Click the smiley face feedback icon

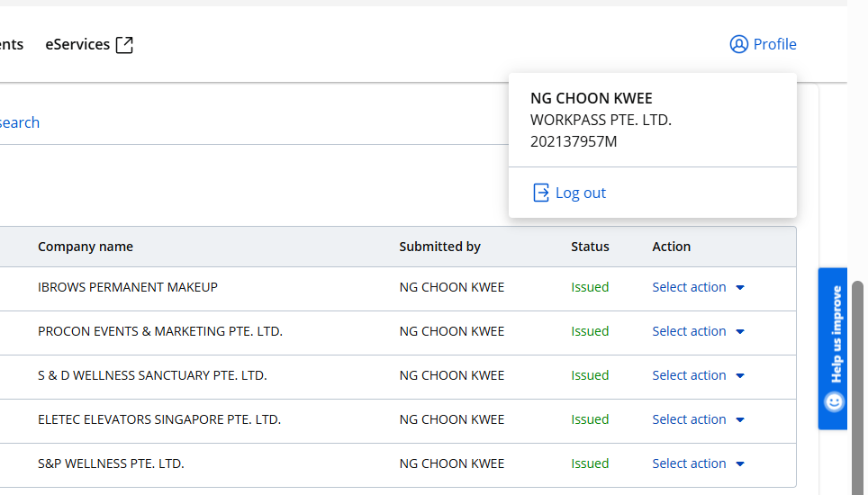(x=835, y=401)
